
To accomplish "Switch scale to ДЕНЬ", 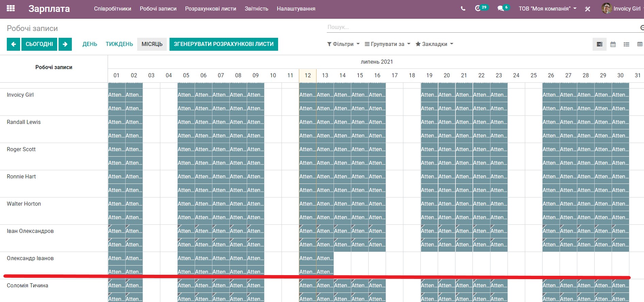I will [90, 44].
